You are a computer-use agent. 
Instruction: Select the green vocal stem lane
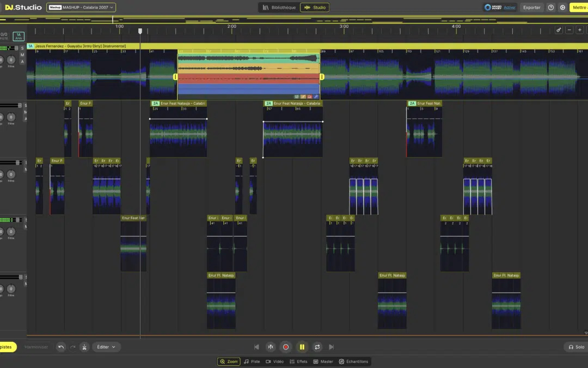tap(249, 58)
